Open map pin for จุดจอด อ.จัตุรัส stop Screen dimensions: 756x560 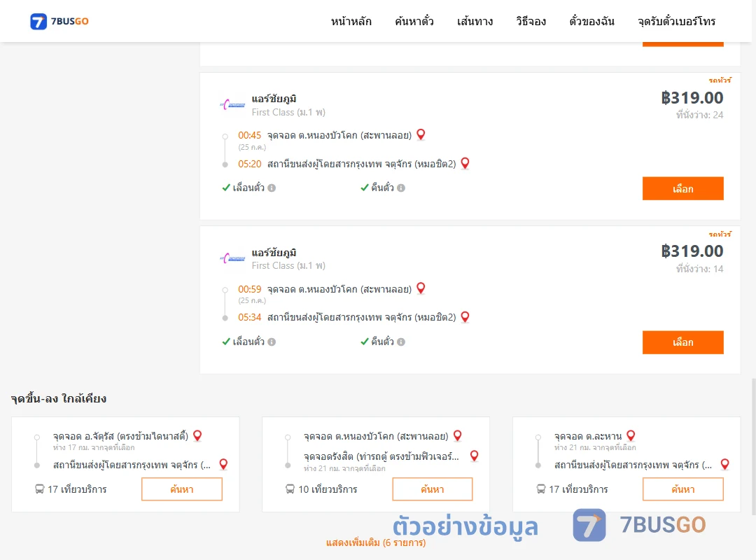click(x=197, y=436)
